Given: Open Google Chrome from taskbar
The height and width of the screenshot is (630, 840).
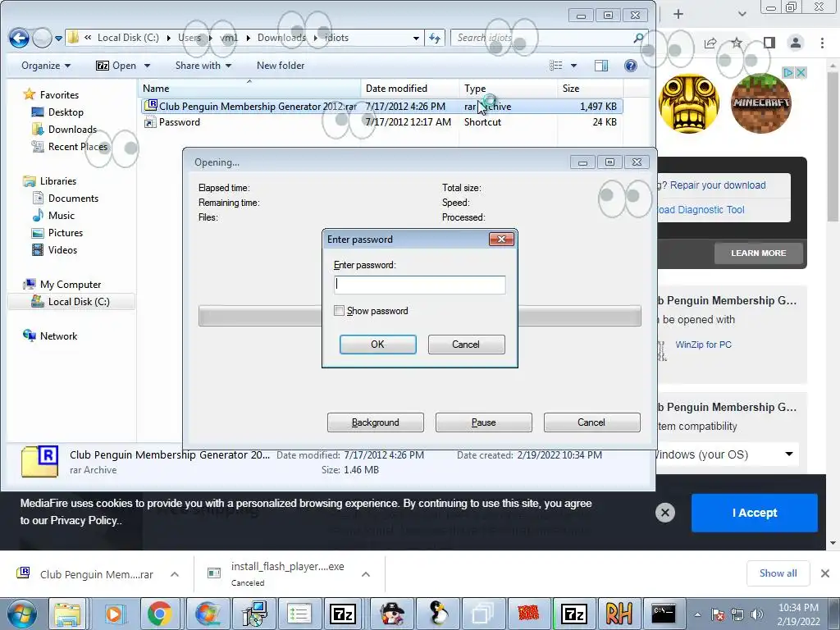Looking at the screenshot, I should [x=160, y=614].
